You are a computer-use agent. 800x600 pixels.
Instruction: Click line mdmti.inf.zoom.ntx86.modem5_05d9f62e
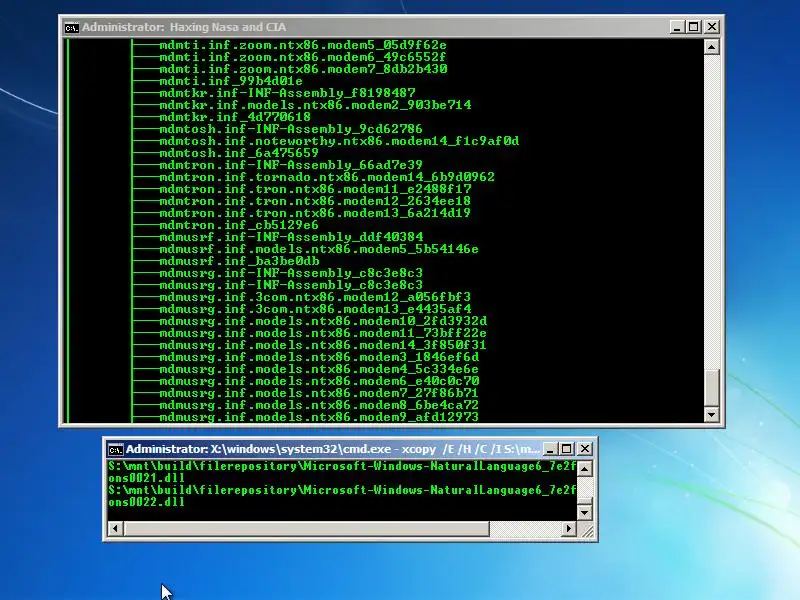pyautogui.click(x=303, y=45)
